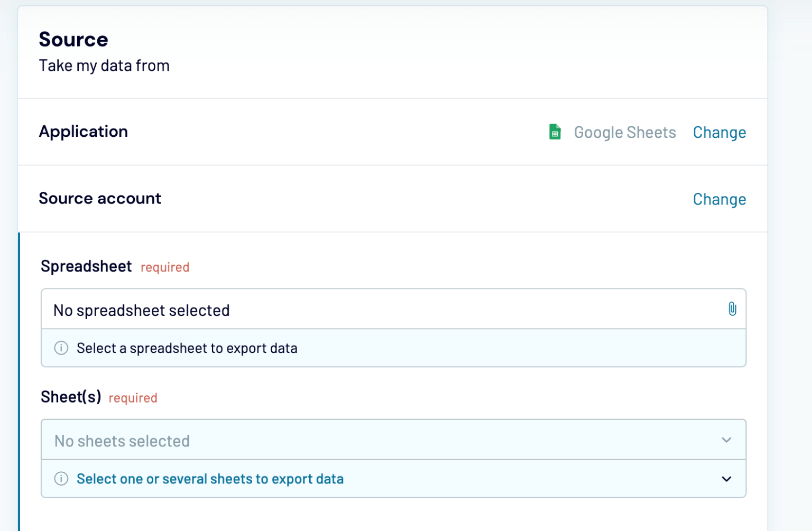Change the source account
812x531 pixels.
pos(719,199)
